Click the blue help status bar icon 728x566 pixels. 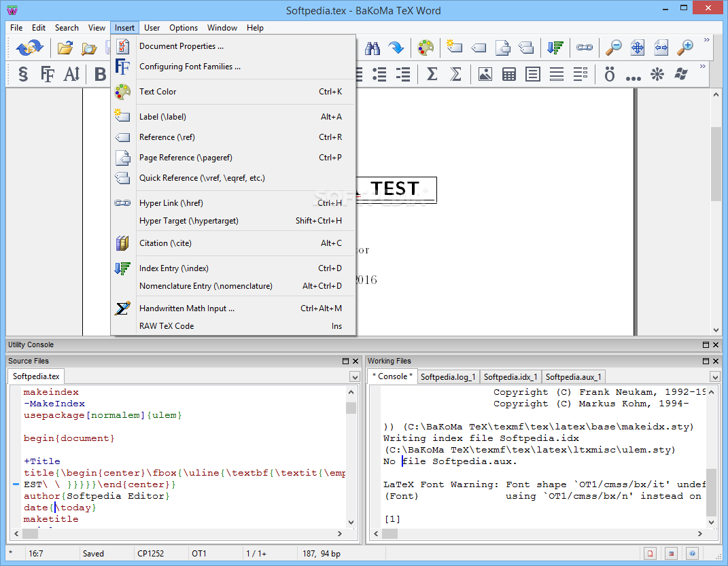point(692,554)
